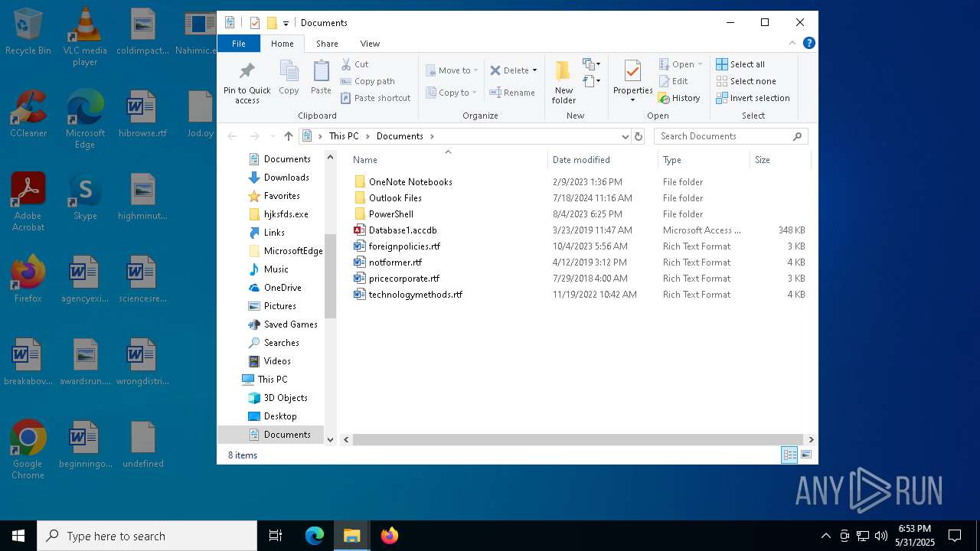Open Firefox from the taskbar
Image resolution: width=980 pixels, height=551 pixels.
[390, 536]
